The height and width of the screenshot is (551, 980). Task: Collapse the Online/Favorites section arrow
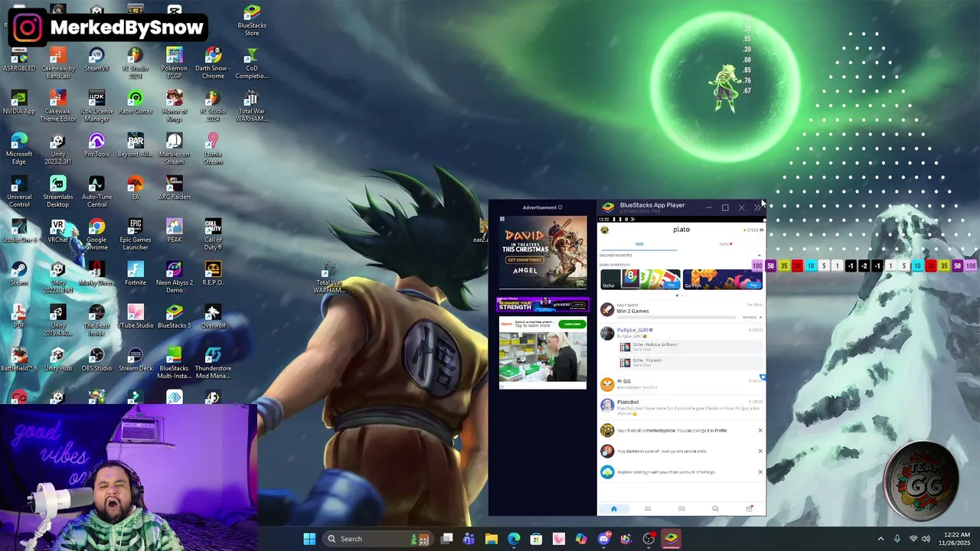pyautogui.click(x=759, y=256)
